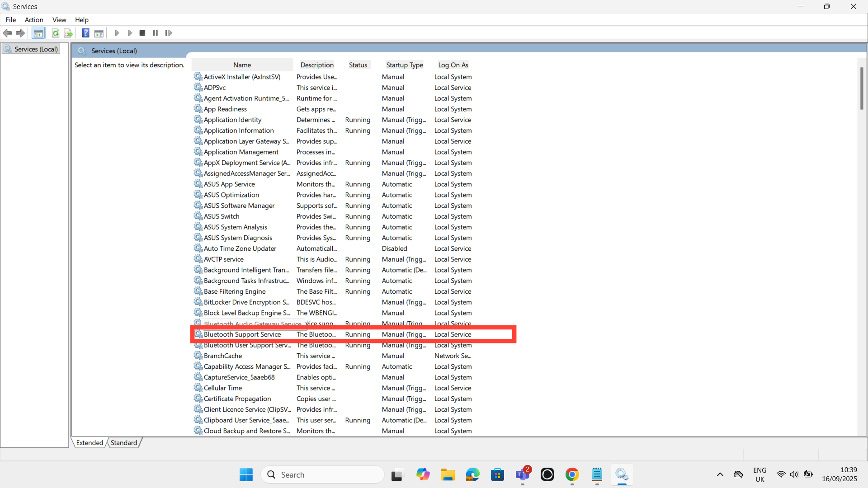Switch to the Extended tab
This screenshot has height=488, width=868.
pyautogui.click(x=90, y=443)
